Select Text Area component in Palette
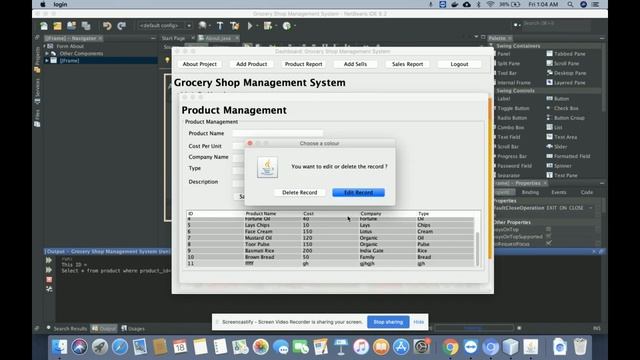This screenshot has width=640, height=360. (561, 137)
